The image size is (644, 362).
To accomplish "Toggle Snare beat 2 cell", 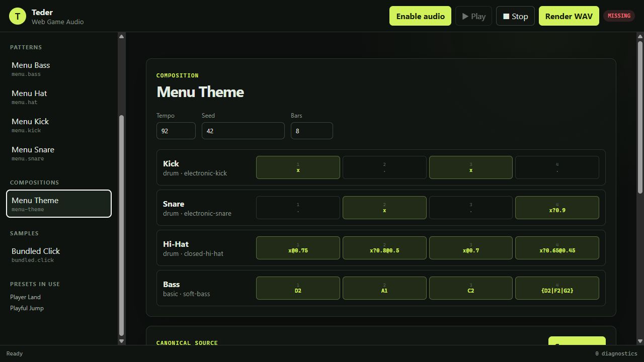I will [384, 208].
